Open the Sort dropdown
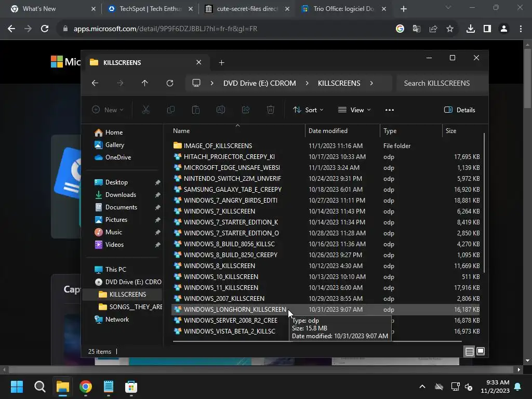The height and width of the screenshot is (399, 532). pyautogui.click(x=309, y=110)
